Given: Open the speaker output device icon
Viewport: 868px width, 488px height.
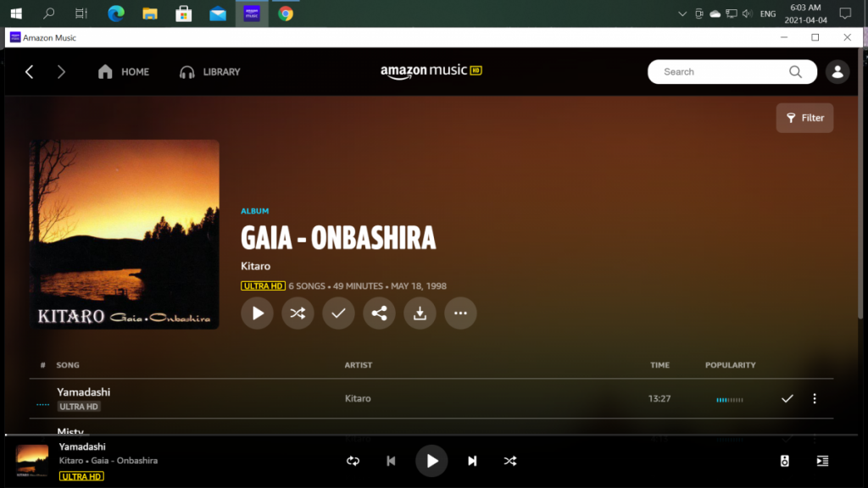Looking at the screenshot, I should [784, 461].
